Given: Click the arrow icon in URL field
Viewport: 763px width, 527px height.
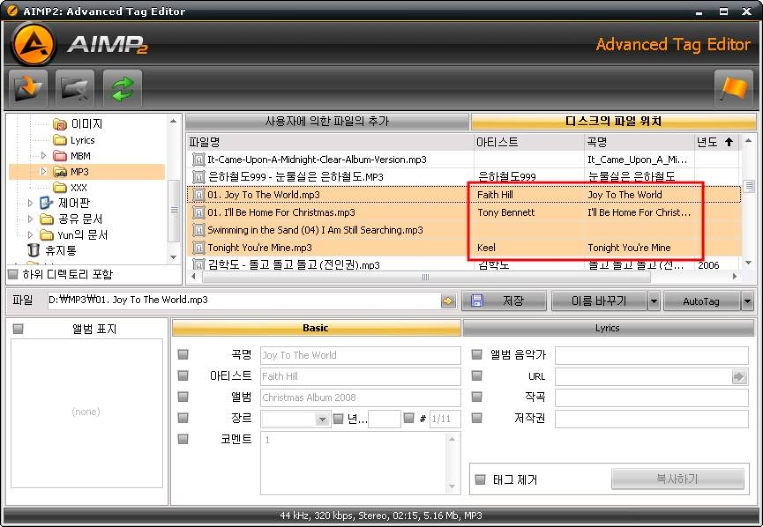Looking at the screenshot, I should (x=739, y=377).
